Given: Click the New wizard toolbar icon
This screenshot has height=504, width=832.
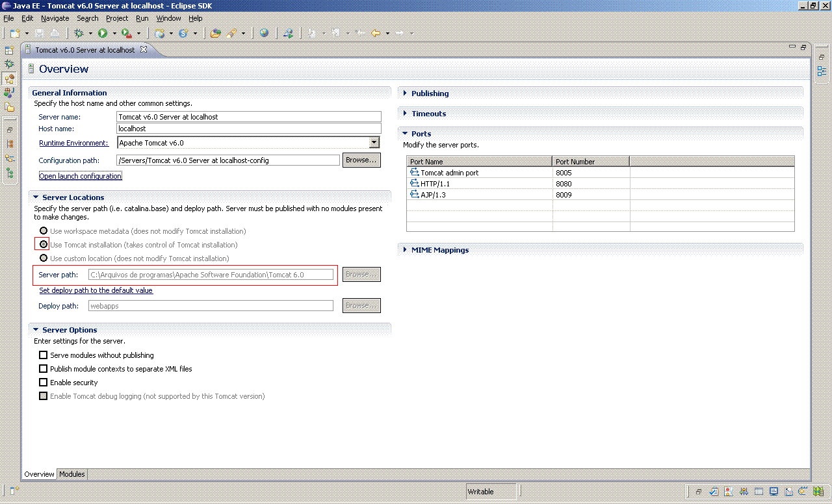Looking at the screenshot, I should [15, 32].
